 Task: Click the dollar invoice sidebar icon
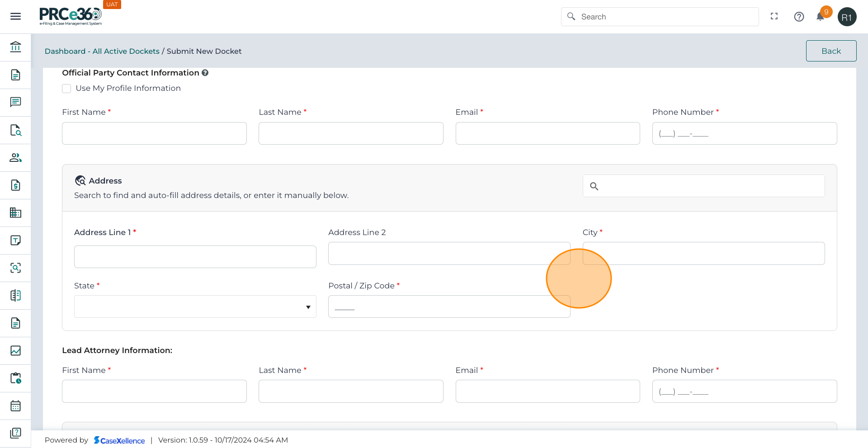[x=15, y=185]
